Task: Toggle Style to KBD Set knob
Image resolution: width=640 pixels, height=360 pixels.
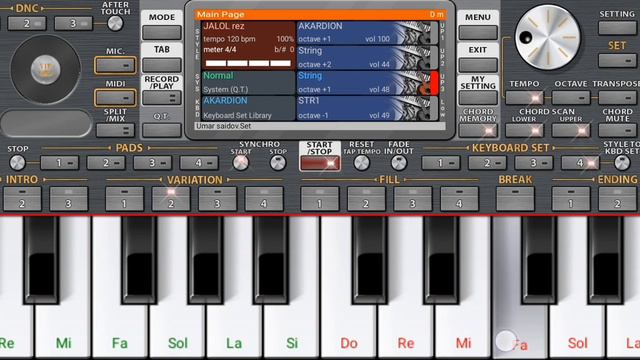Action: (x=622, y=163)
